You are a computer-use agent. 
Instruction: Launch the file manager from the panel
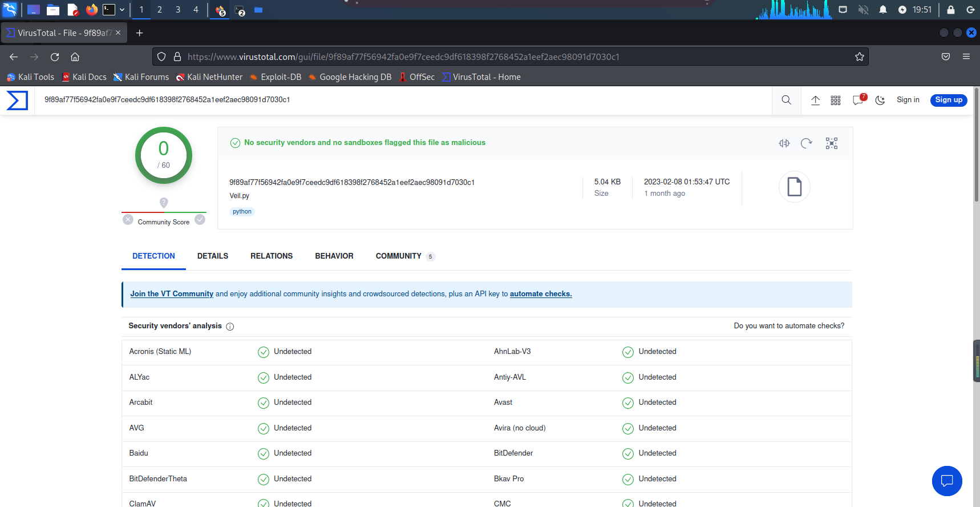tap(53, 10)
